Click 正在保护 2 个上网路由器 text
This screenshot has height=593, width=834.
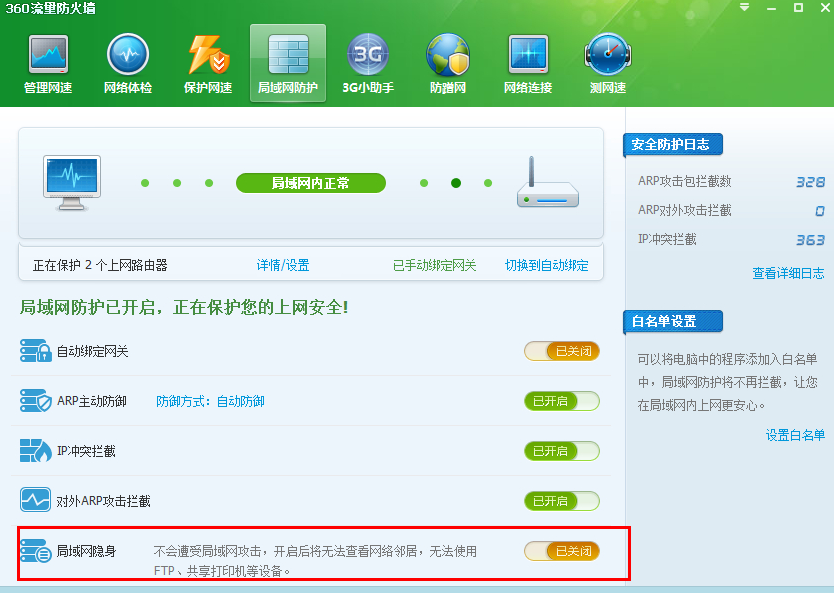pos(100,265)
